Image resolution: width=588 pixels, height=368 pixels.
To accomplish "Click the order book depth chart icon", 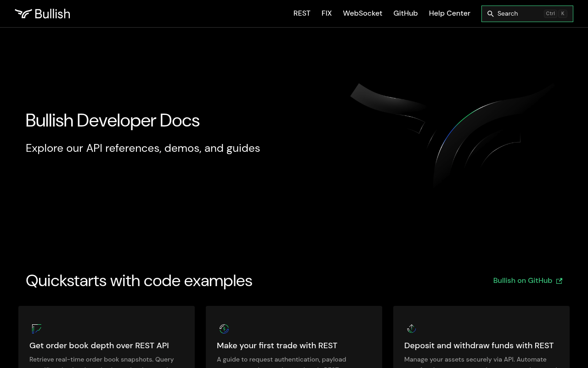I will coord(37,329).
